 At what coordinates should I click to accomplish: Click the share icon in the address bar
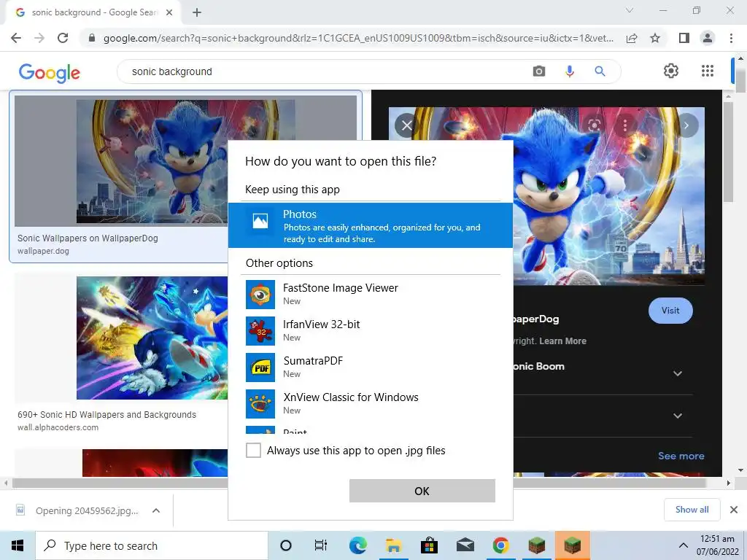coord(632,38)
